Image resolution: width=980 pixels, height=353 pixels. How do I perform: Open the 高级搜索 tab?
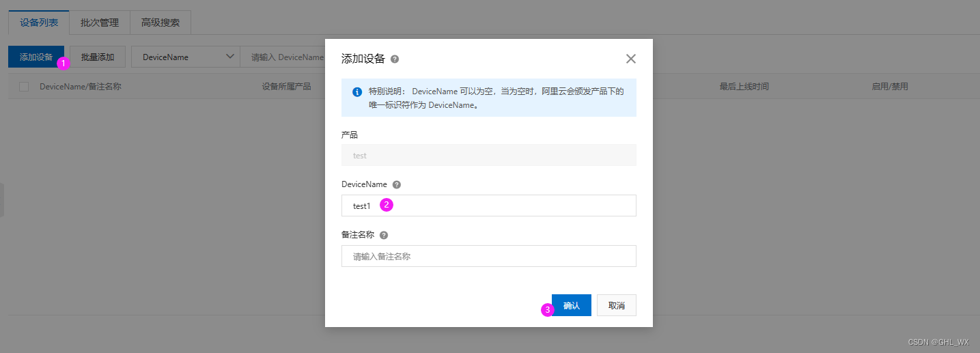coord(160,23)
